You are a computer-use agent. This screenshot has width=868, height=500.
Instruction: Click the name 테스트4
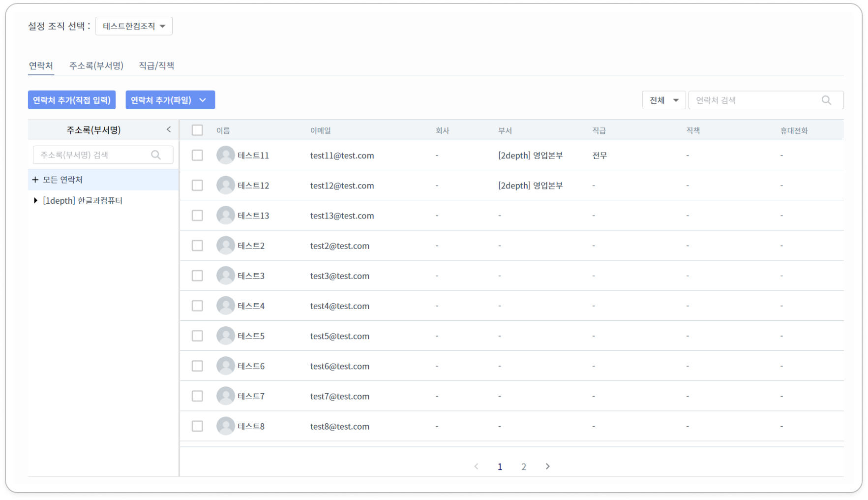click(x=251, y=306)
